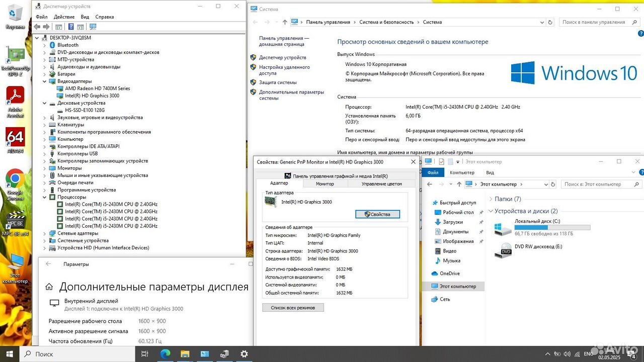
Task: Click the up arrow in Этот компьютер explorer
Action: tap(459, 184)
